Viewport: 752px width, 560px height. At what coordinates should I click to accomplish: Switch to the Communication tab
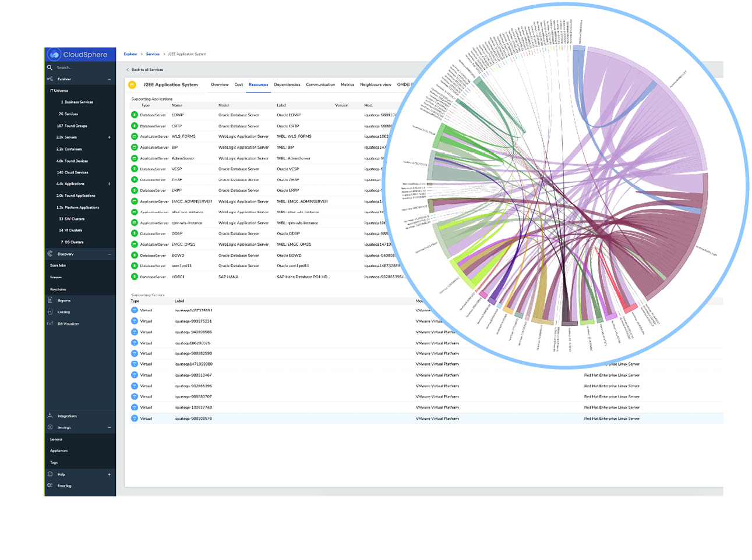point(320,85)
